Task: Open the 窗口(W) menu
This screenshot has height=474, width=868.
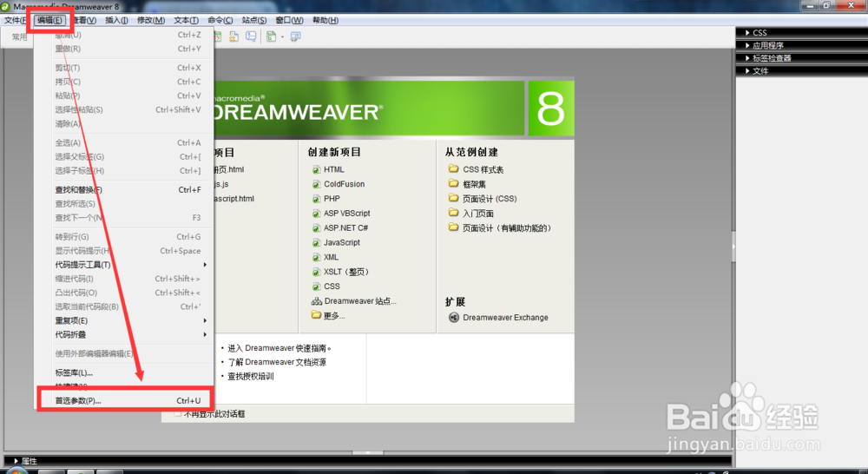Action: click(x=289, y=21)
